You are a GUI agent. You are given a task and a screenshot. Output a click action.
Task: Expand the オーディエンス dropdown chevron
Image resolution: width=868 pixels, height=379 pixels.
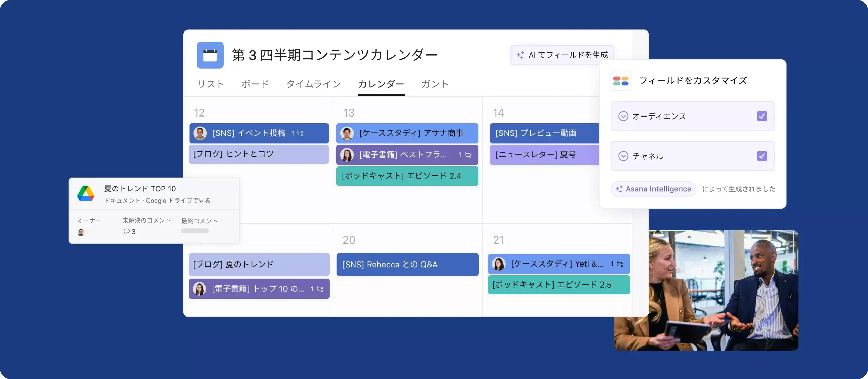(623, 116)
